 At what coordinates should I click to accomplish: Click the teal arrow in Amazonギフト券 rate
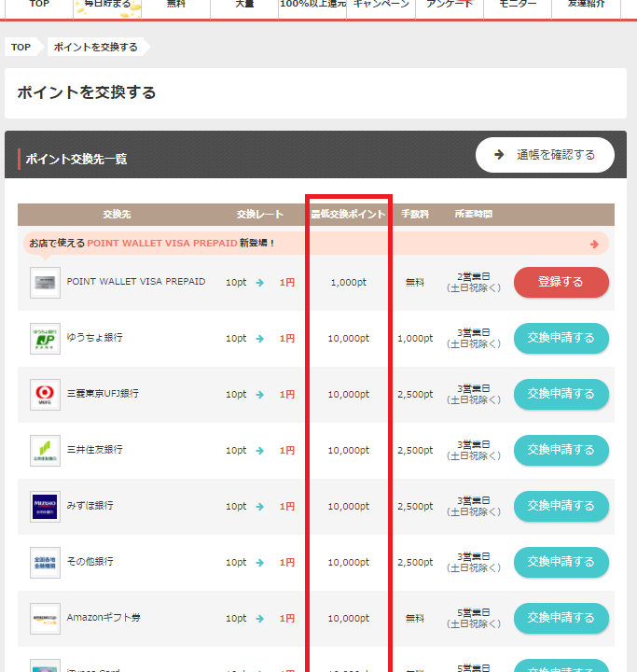tap(260, 619)
